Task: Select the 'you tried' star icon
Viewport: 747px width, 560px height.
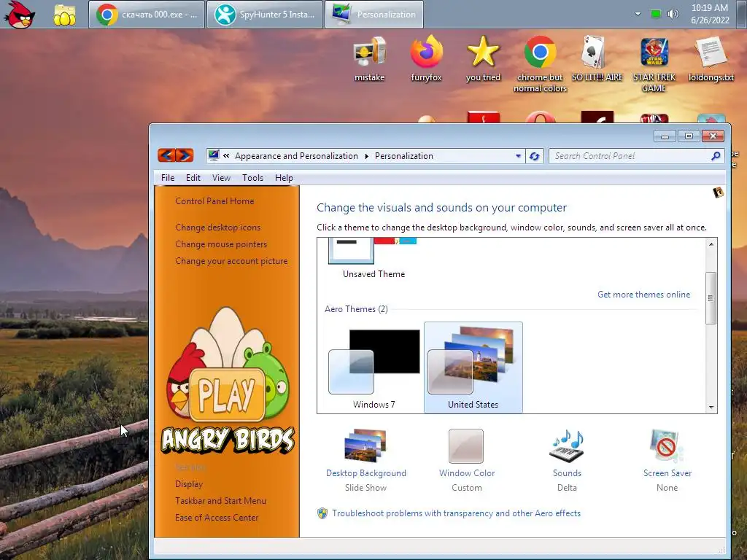Action: (483, 60)
